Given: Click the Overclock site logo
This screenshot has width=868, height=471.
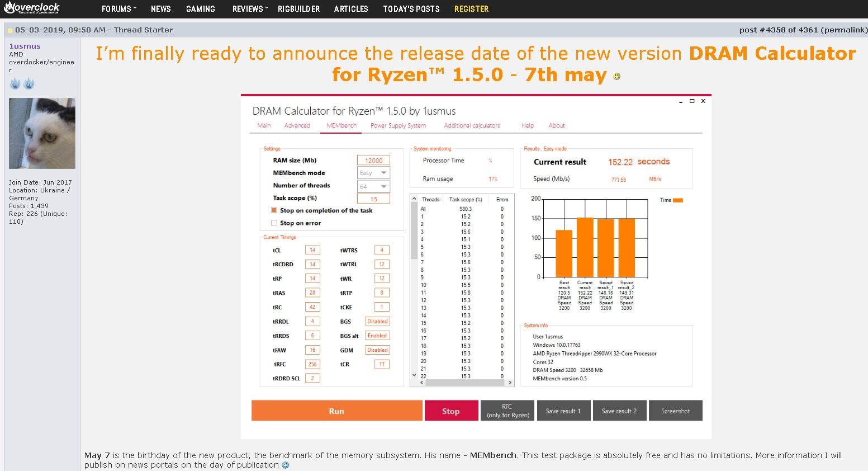Looking at the screenshot, I should tap(31, 7).
